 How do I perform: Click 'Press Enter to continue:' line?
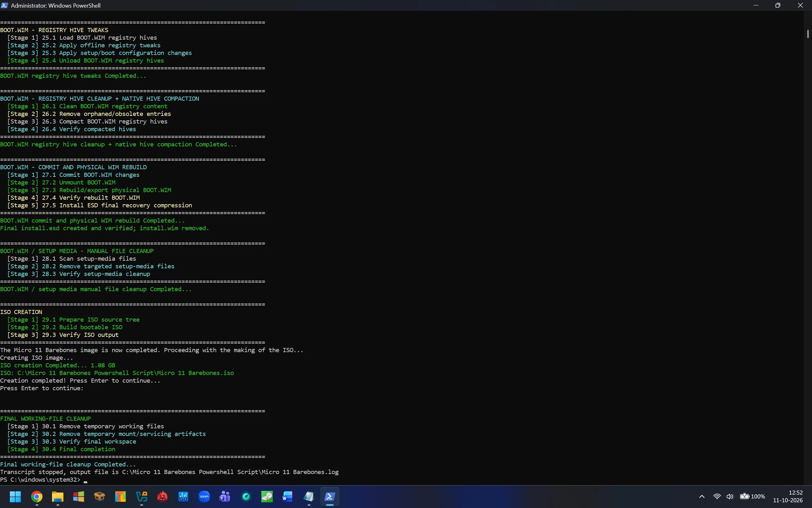click(42, 388)
